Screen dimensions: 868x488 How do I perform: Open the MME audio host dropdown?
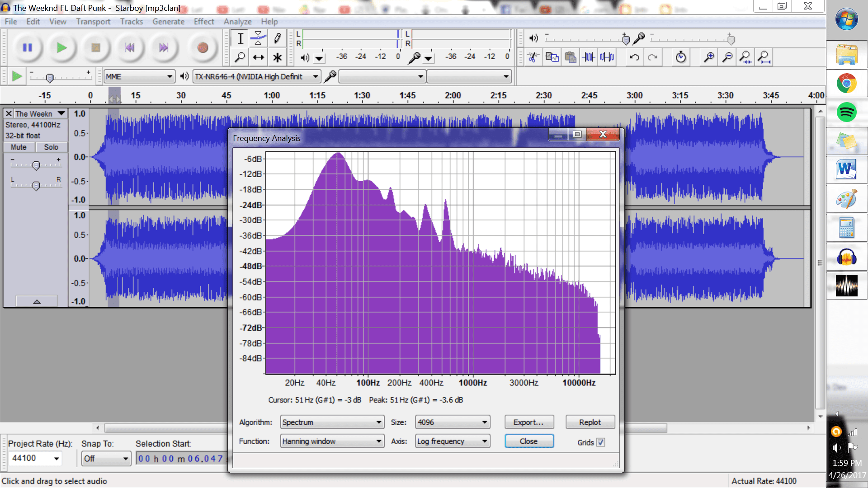[x=139, y=76]
